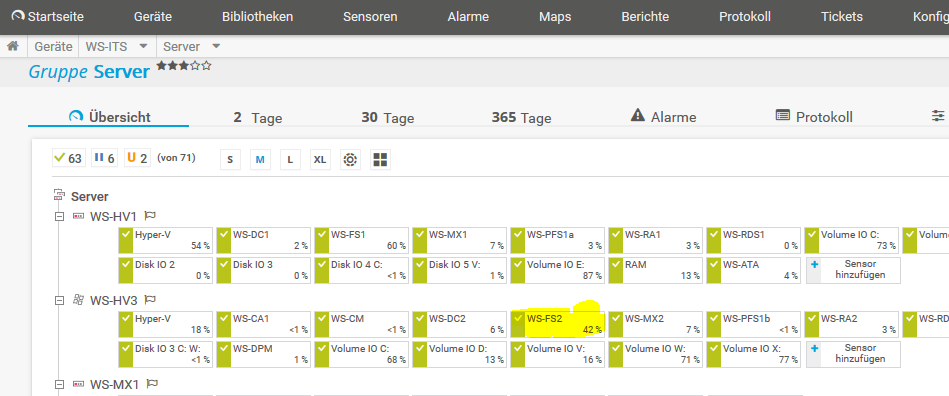Open the settings sliders icon after Protokoll
Viewport: 949px width, 396px height.
point(938,116)
